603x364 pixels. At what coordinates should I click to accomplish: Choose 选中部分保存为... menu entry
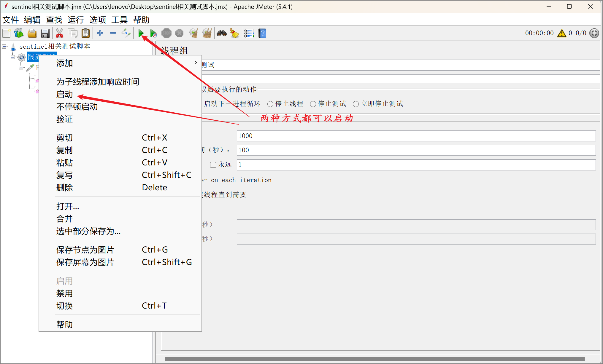click(120, 231)
